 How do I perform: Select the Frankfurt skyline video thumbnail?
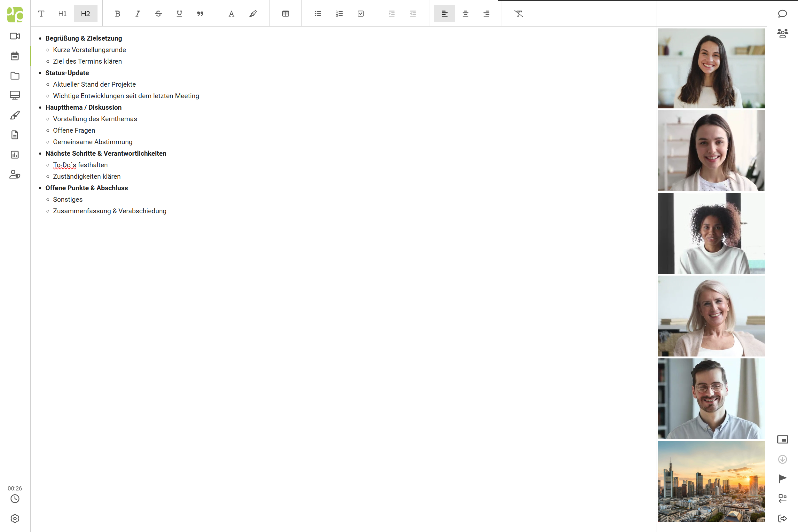coord(711,481)
